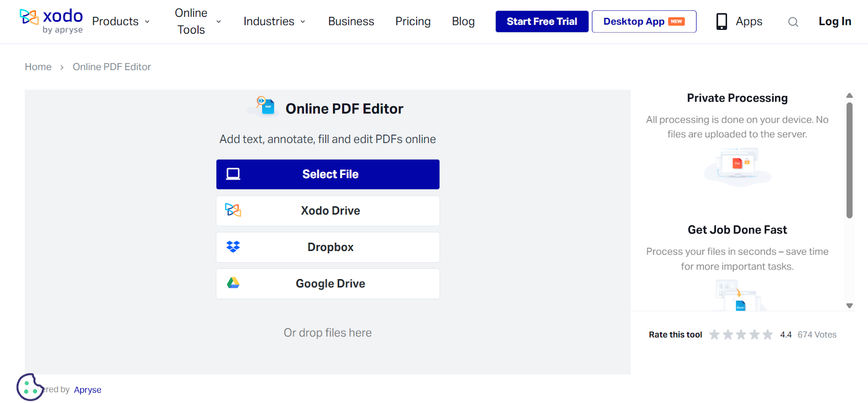This screenshot has height=403, width=868.
Task: Open the Blog menu item
Action: (x=463, y=21)
